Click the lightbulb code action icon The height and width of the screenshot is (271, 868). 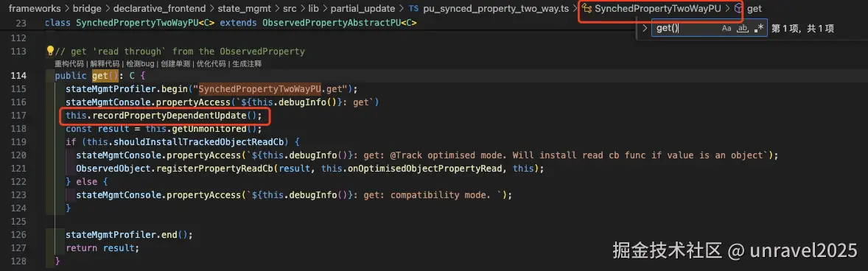50,52
